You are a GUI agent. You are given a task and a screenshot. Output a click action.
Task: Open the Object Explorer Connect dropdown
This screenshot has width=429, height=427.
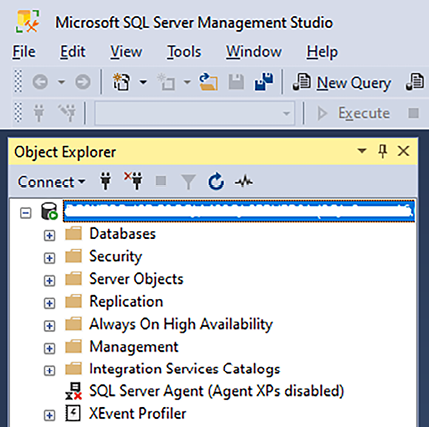click(52, 182)
